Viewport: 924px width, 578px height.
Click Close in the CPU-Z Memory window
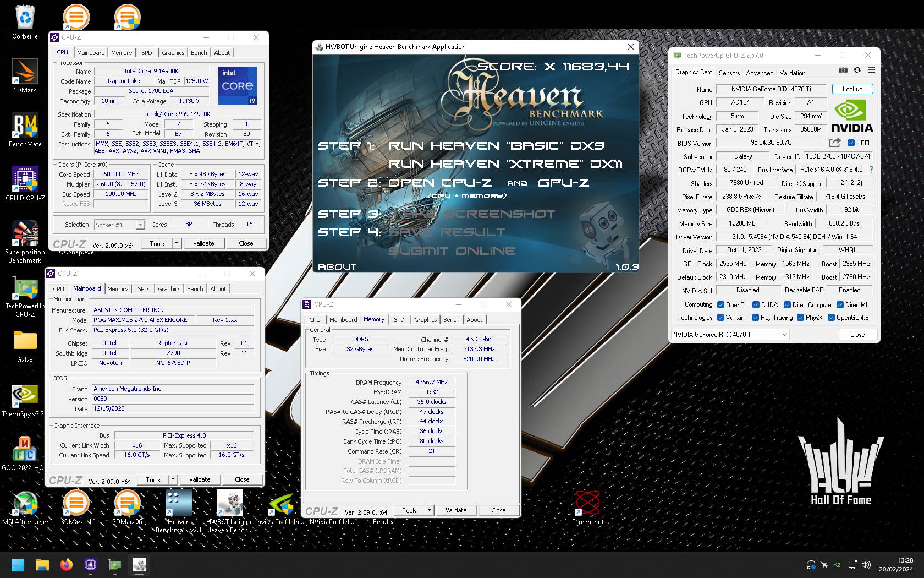(498, 510)
